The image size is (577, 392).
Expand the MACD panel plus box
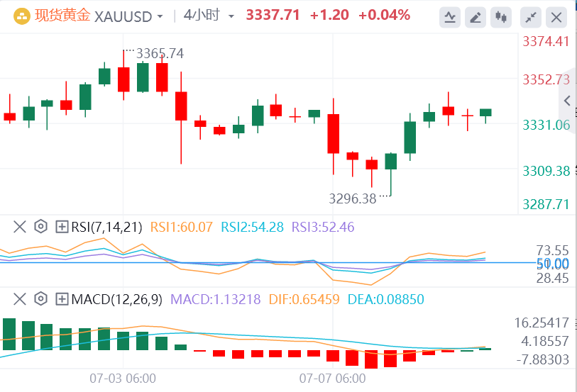(62, 299)
